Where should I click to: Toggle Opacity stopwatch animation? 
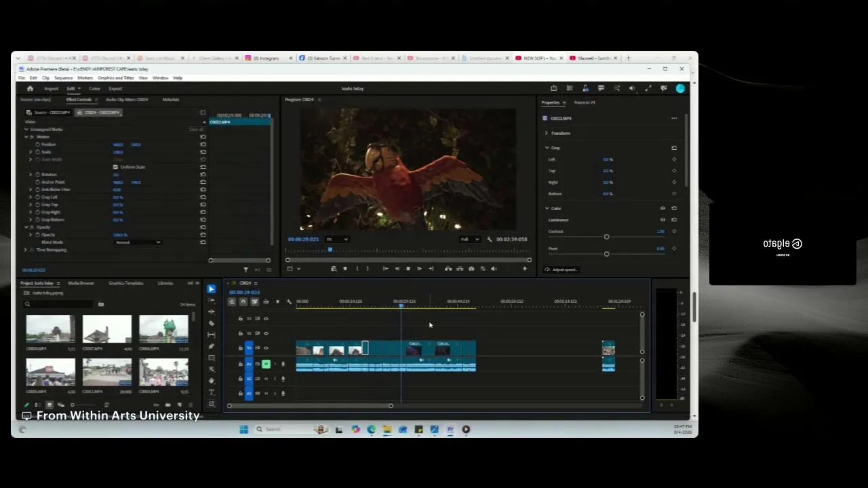[x=37, y=235]
